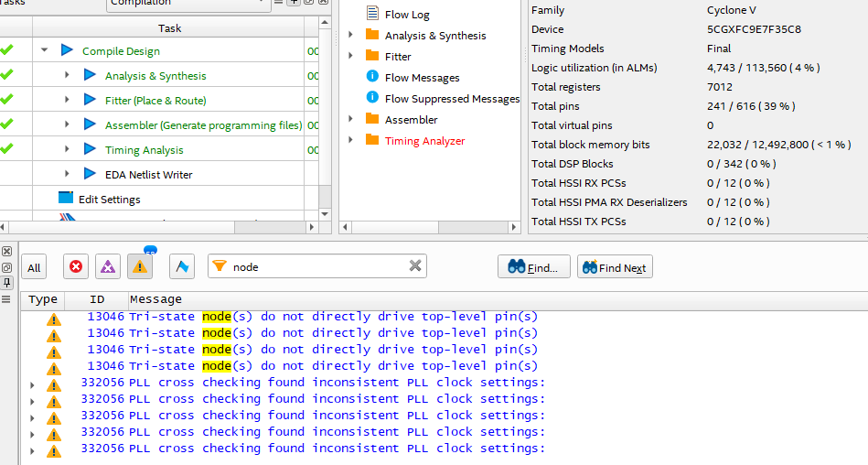Expand the Fitter (Place & Route) task

click(x=67, y=100)
